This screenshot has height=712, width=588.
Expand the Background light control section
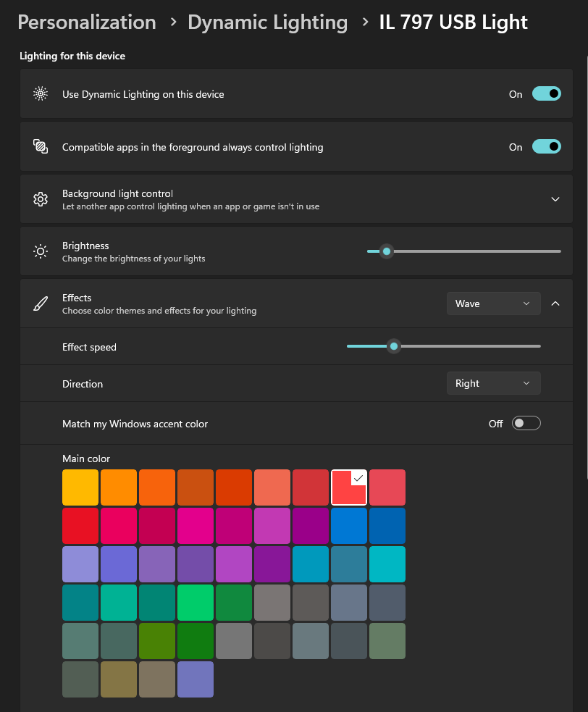(555, 199)
